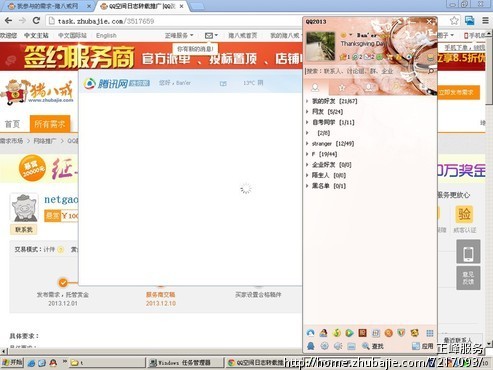
Task: Click the QQ penguin main menu icon
Action: click(x=311, y=346)
